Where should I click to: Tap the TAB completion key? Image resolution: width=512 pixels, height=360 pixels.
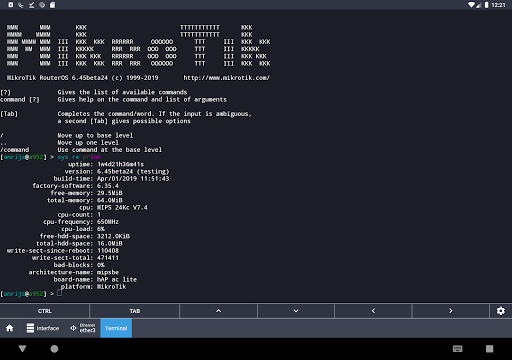click(x=135, y=311)
